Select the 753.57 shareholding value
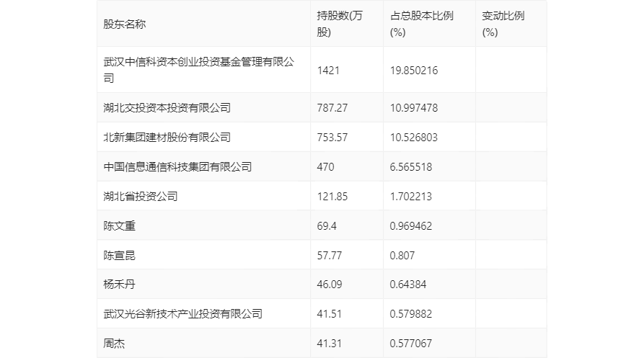644x358 pixels. pos(332,138)
